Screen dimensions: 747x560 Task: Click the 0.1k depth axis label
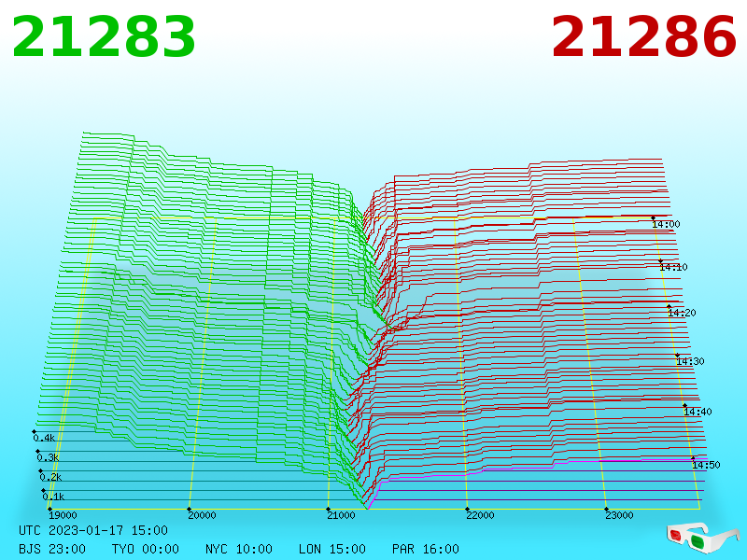coord(53,497)
